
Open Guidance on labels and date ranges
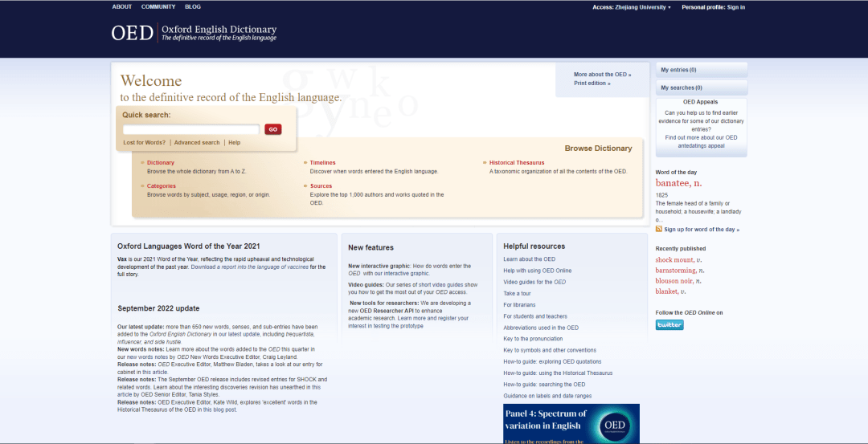[x=547, y=396]
